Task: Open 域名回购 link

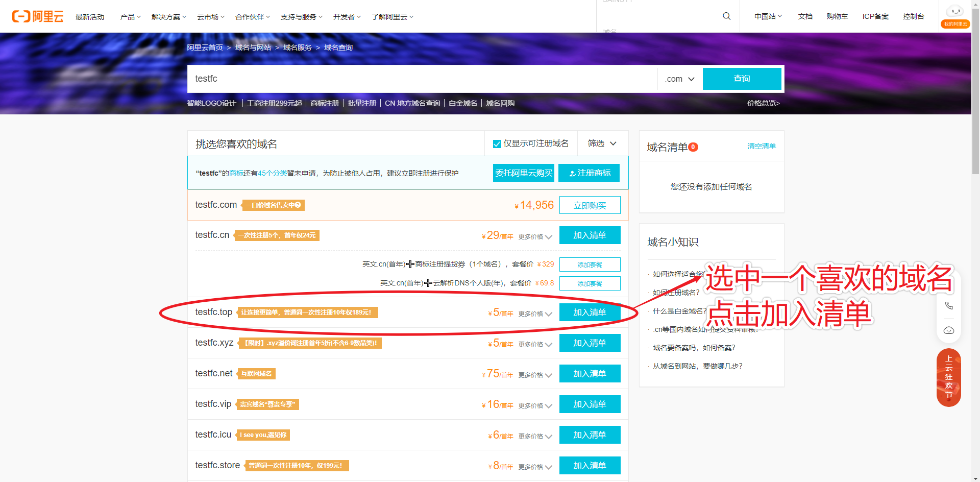Action: (x=500, y=103)
